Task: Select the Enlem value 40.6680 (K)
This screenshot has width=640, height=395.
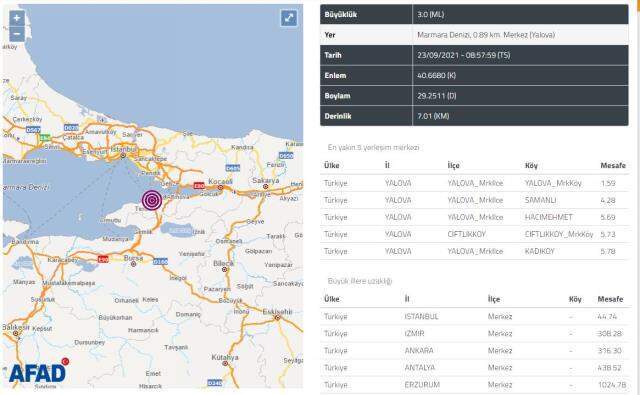Action: coord(436,75)
